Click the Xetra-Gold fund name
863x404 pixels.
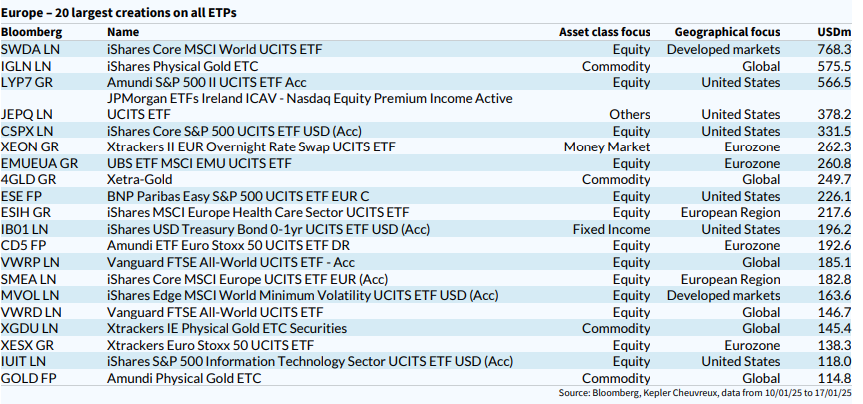pyautogui.click(x=139, y=180)
